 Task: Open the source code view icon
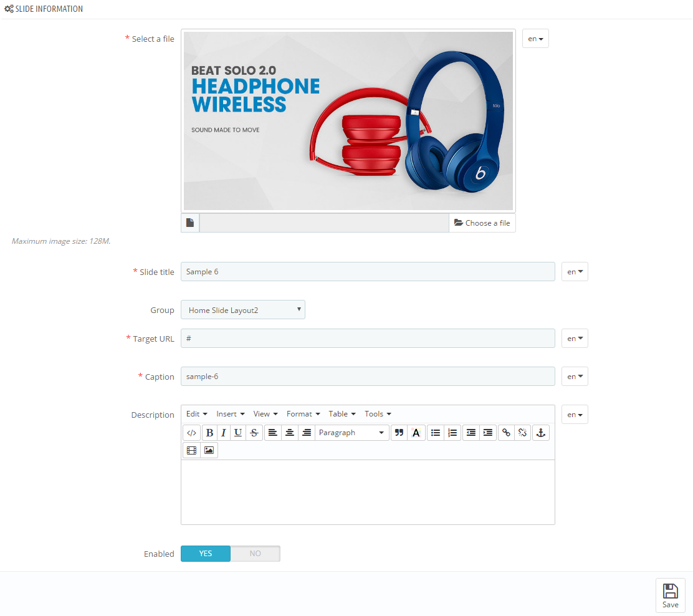191,433
